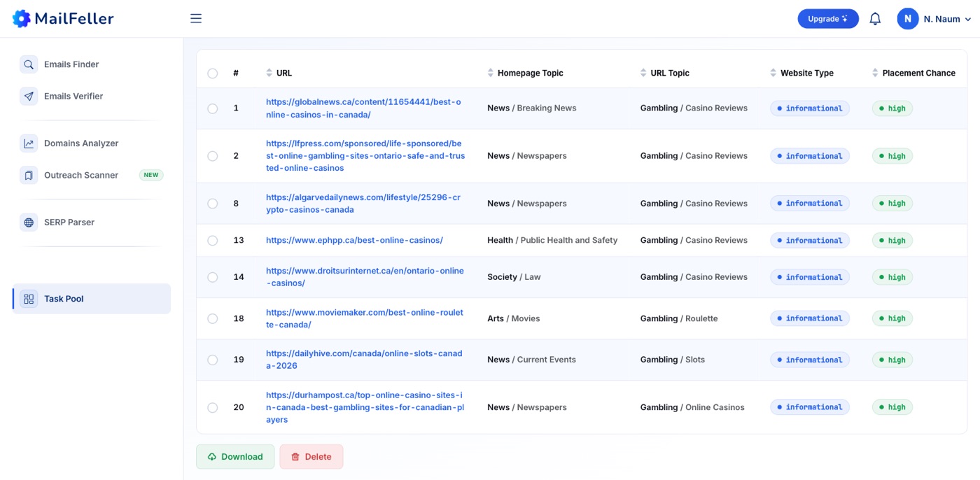Click the N user avatar circle
980x480 pixels.
tap(908, 19)
